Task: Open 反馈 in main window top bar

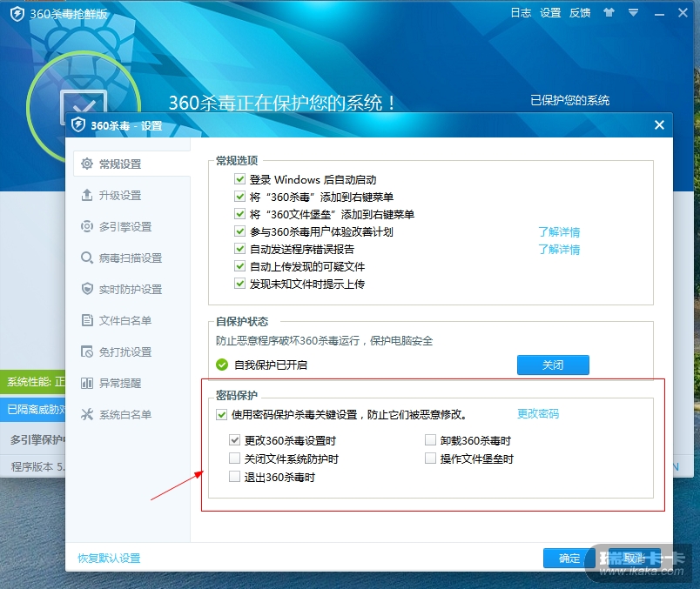Action: coord(580,13)
